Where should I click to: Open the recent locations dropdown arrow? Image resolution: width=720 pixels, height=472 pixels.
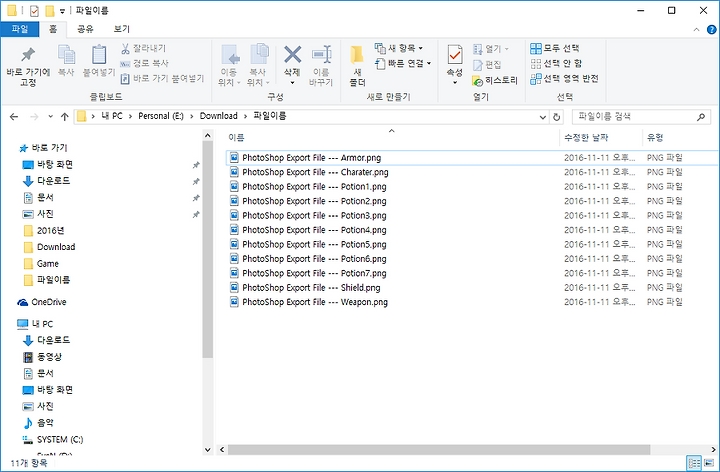pos(50,117)
